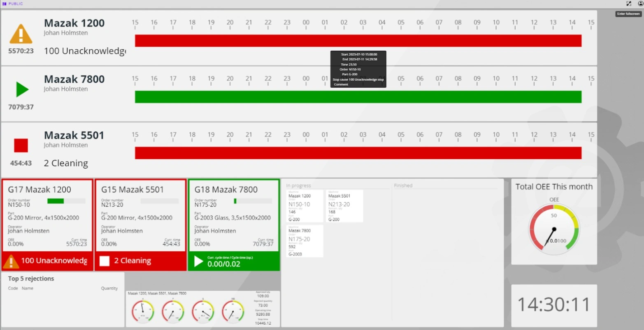
Task: Click the Enter fullscreen icon
Action: coord(628,4)
